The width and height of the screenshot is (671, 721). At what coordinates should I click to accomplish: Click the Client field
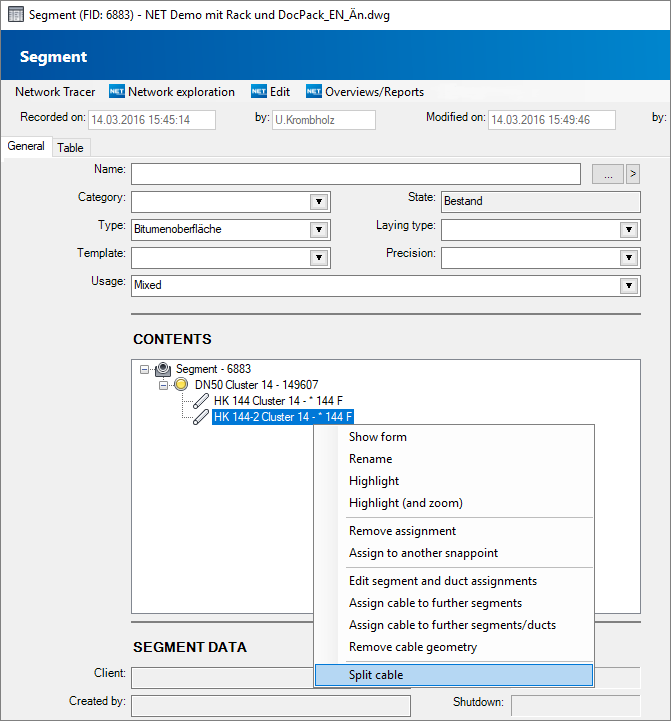coord(222,678)
